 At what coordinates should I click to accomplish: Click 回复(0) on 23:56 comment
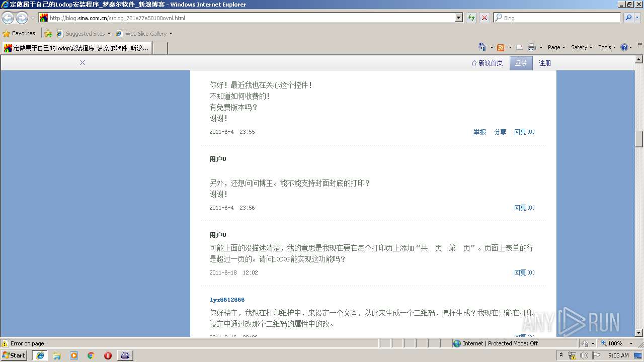[x=524, y=208]
